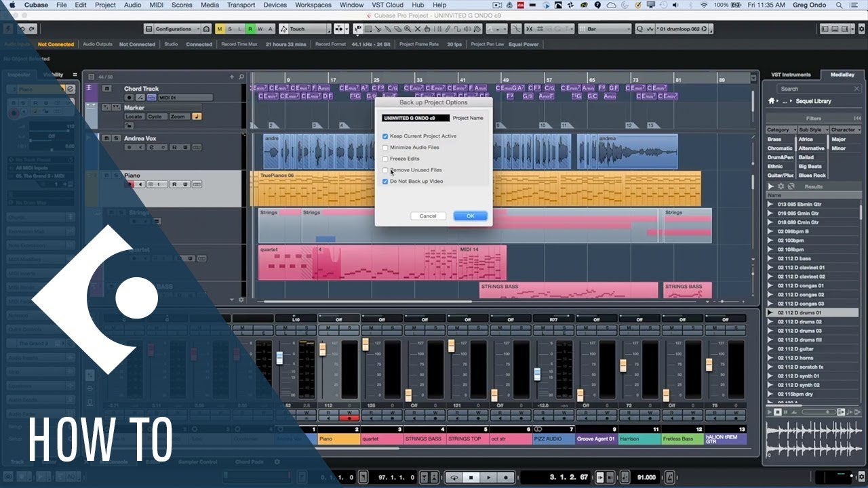Open the Character filter dropdown
Image resolution: width=868 pixels, height=488 pixels.
(845, 129)
